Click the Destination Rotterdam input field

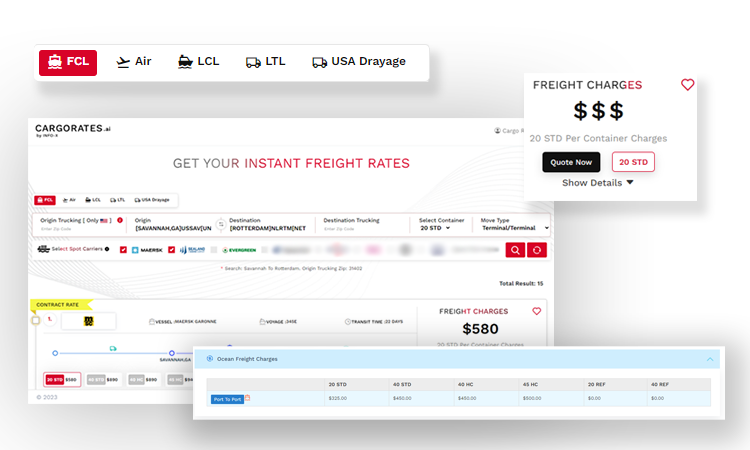pyautogui.click(x=268, y=229)
